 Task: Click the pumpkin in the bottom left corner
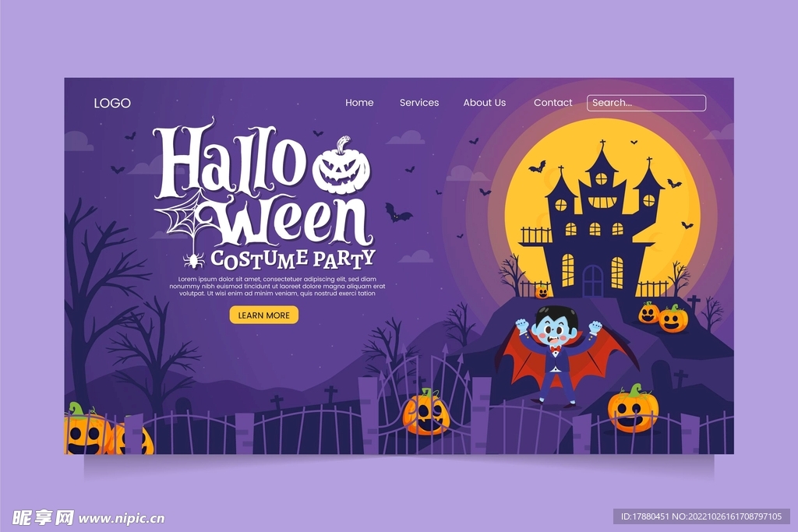click(87, 429)
